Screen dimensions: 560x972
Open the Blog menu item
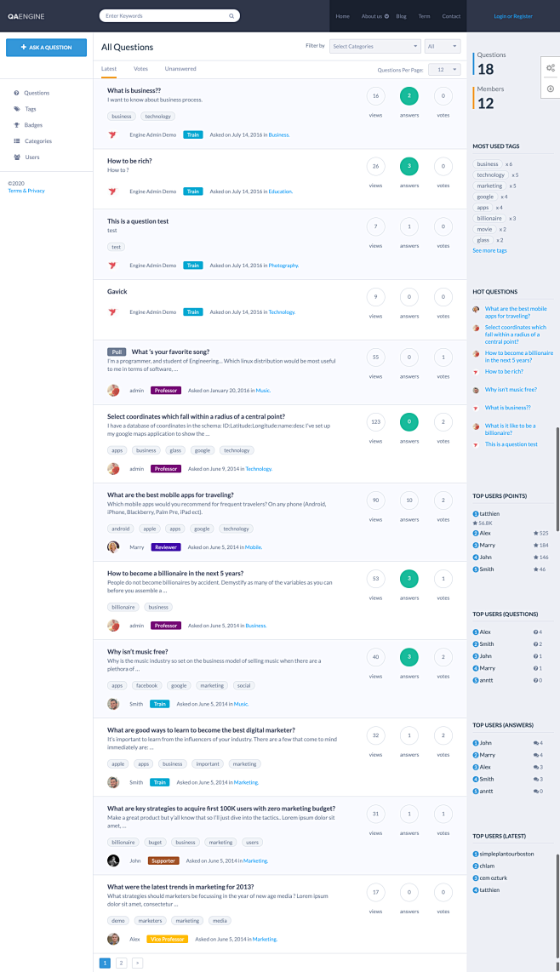tap(400, 15)
